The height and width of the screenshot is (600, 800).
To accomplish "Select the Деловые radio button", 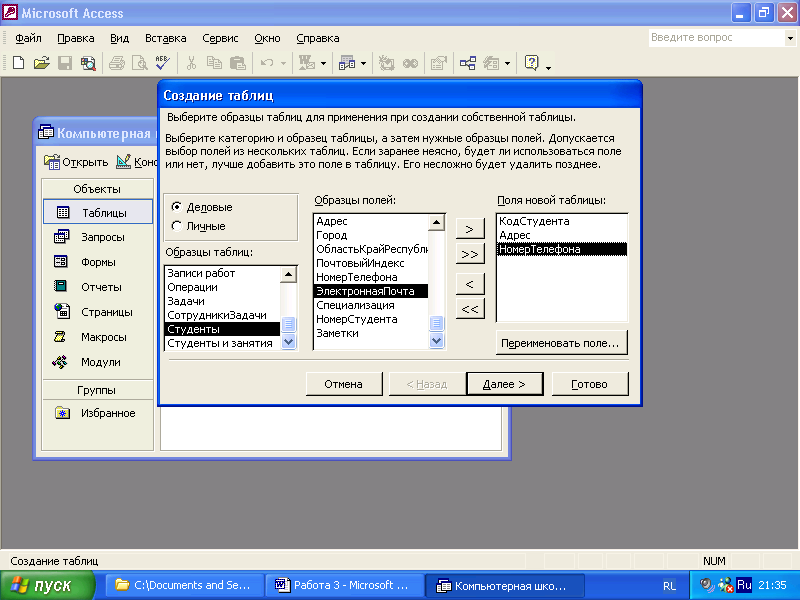I will click(177, 207).
